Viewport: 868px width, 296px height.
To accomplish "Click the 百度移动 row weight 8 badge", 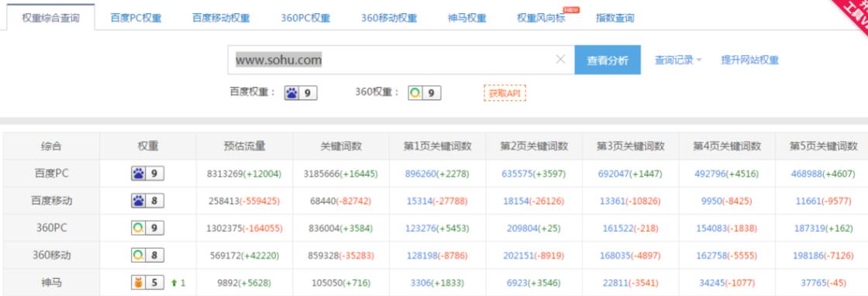I will pos(147,201).
